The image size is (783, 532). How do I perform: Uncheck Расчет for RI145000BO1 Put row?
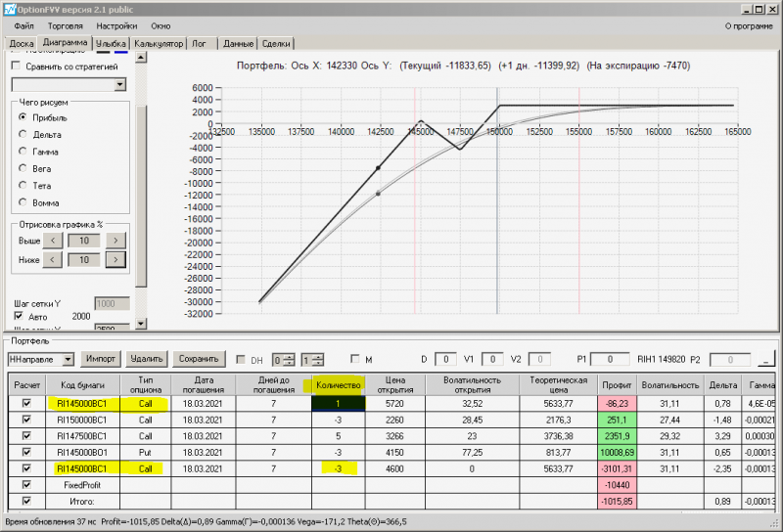coord(26,452)
